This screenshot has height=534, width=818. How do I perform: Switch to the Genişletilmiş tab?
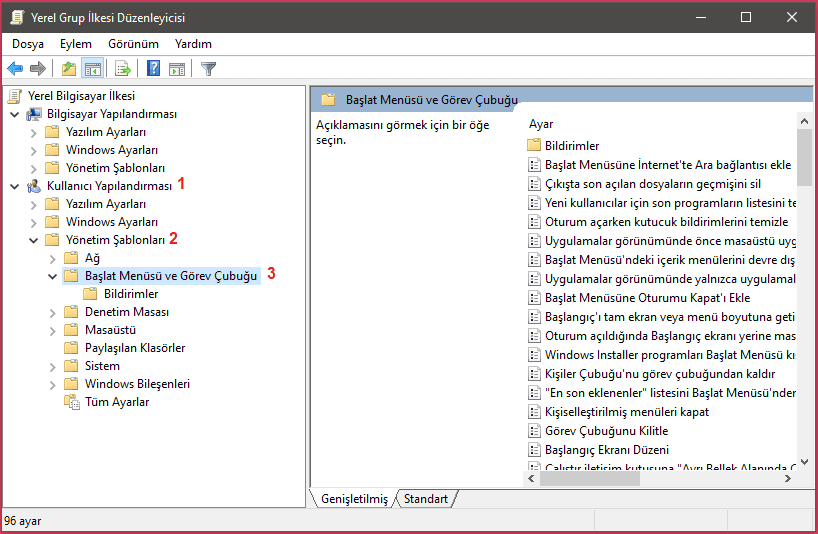(354, 499)
